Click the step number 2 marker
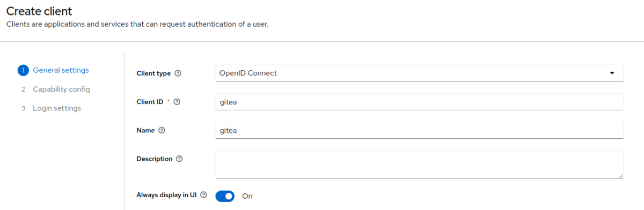The height and width of the screenshot is (210, 644). [23, 89]
